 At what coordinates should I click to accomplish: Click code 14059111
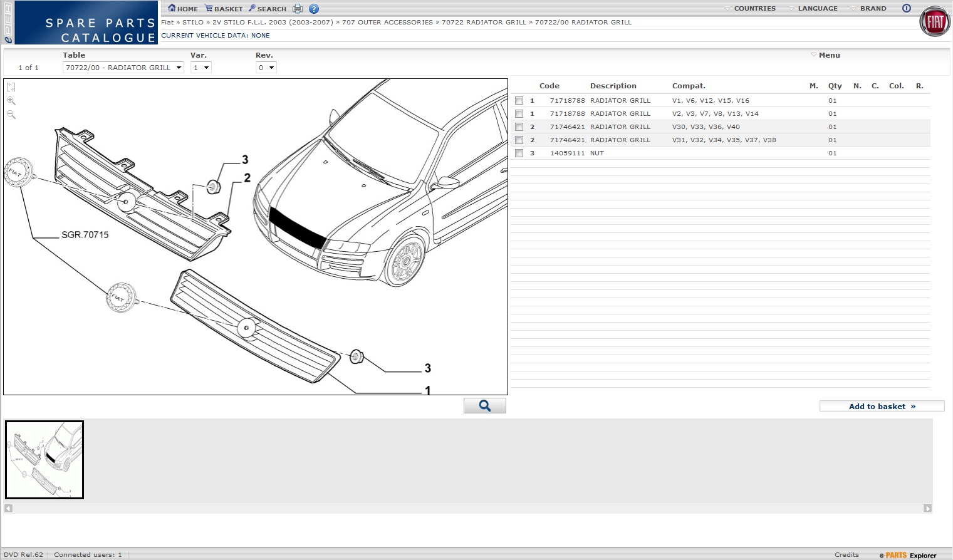point(568,153)
